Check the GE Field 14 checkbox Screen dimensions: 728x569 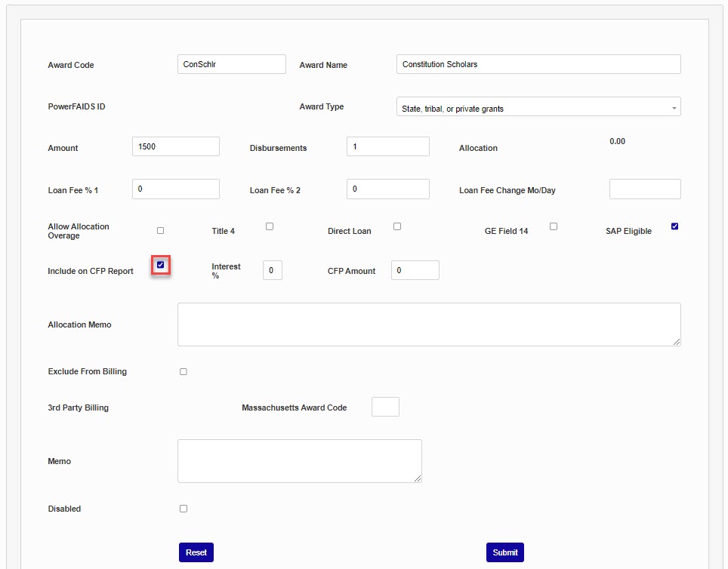point(554,226)
